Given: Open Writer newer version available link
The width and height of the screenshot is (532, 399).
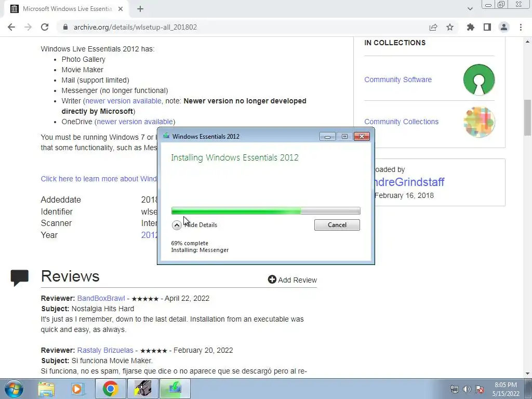Looking at the screenshot, I should 123,101.
